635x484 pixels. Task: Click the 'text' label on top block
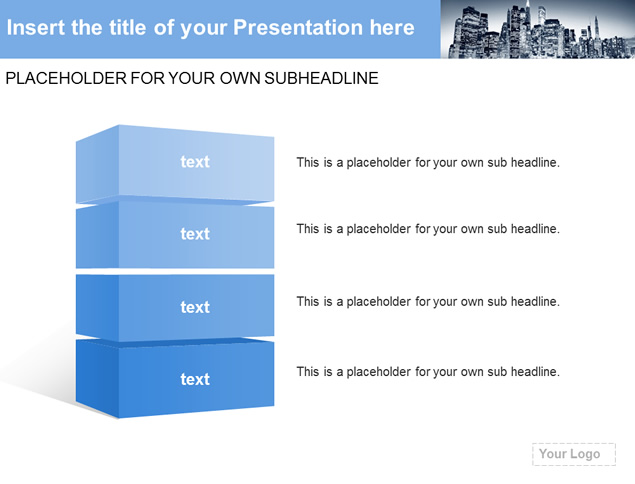pos(195,162)
